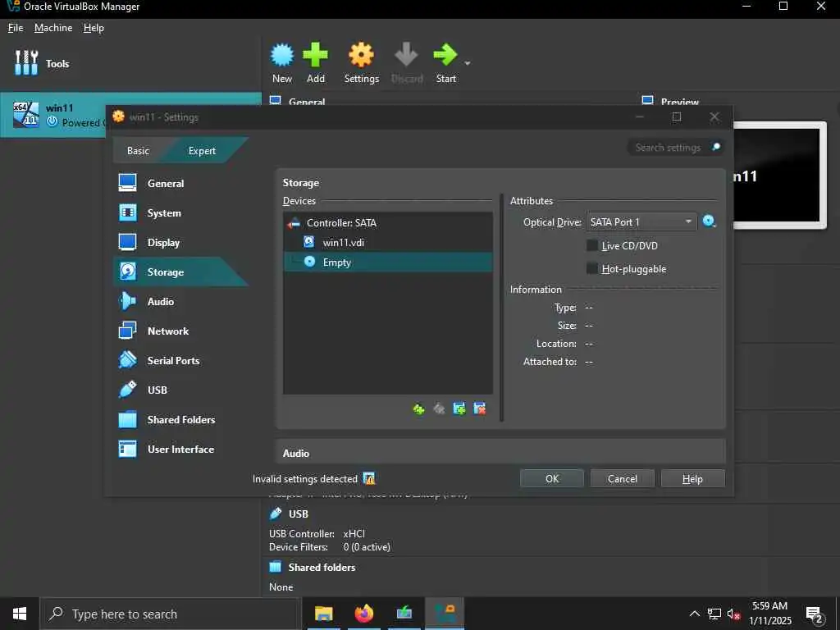The image size is (840, 630).
Task: Click the VirtualBox taskbar icon
Action: pyautogui.click(x=445, y=614)
